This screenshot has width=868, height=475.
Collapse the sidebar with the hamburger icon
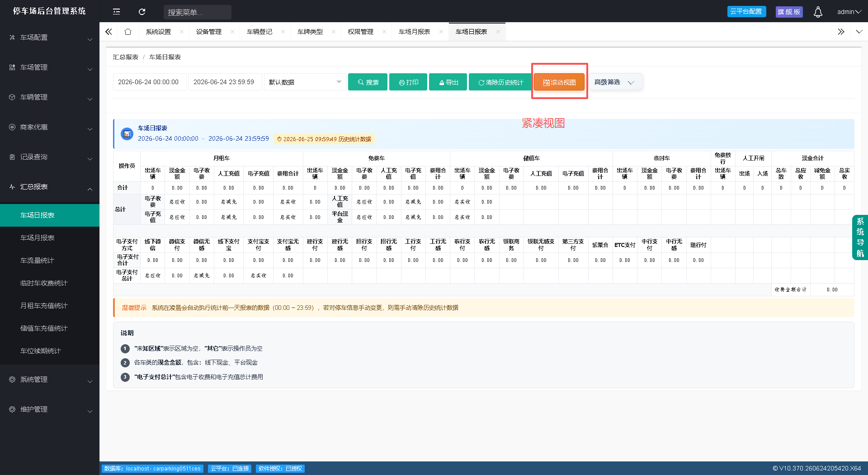pos(116,12)
